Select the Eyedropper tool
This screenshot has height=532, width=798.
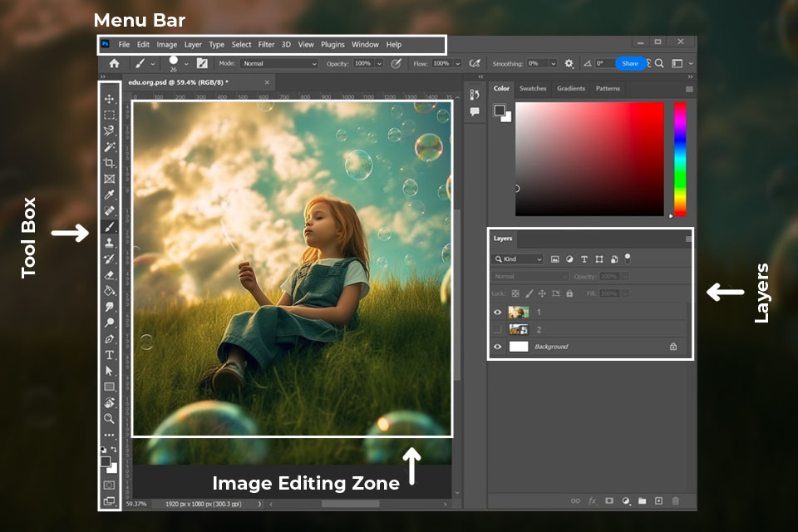coord(109,195)
